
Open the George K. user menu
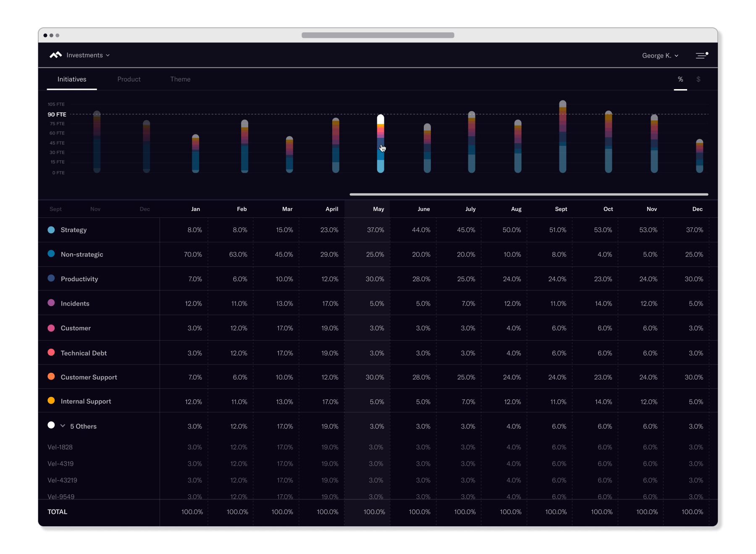pos(660,55)
